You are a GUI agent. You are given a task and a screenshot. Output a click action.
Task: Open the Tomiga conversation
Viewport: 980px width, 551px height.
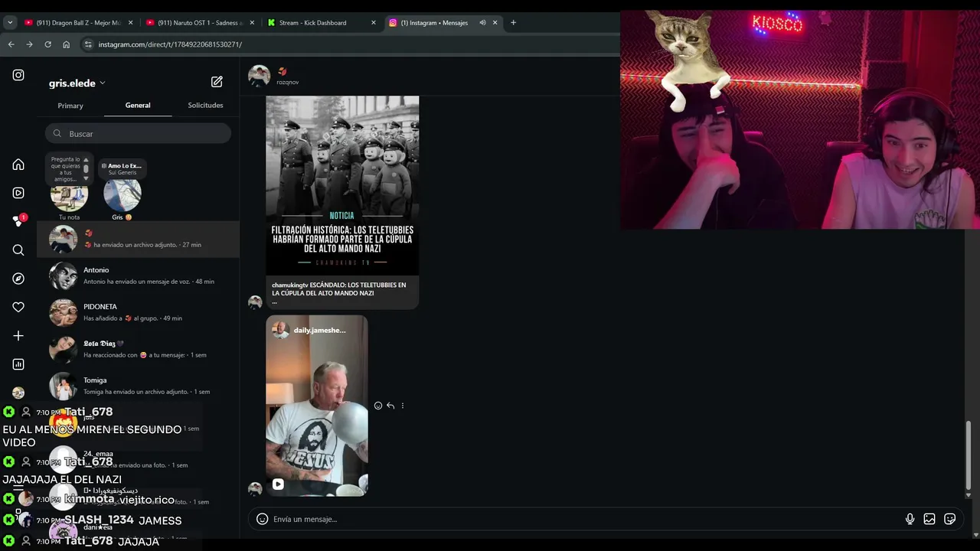tap(138, 386)
